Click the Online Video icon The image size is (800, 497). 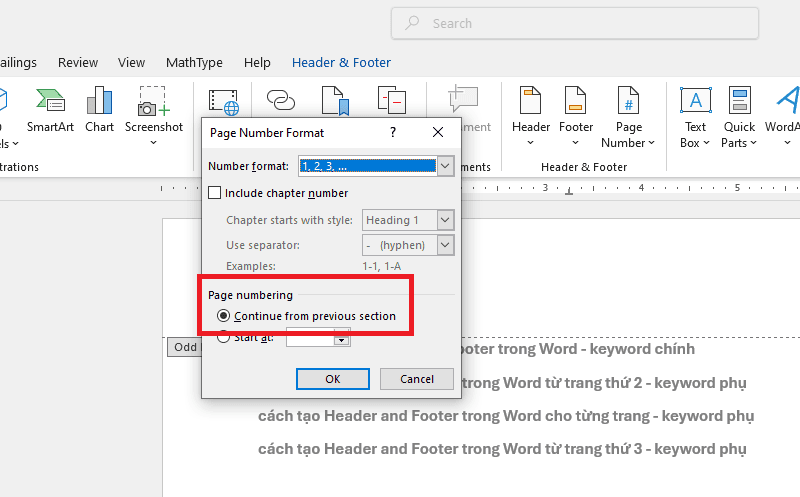(223, 102)
